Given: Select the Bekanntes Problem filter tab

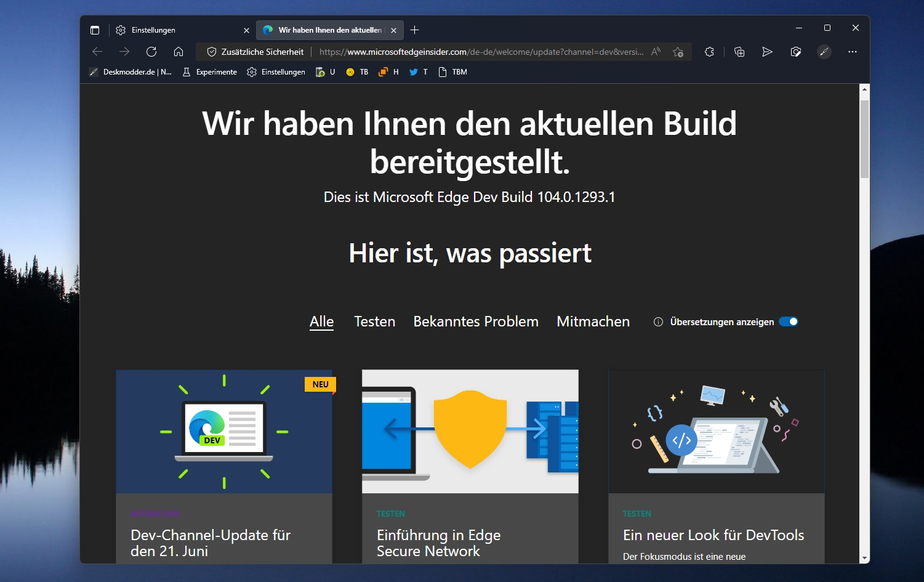Looking at the screenshot, I should 476,321.
